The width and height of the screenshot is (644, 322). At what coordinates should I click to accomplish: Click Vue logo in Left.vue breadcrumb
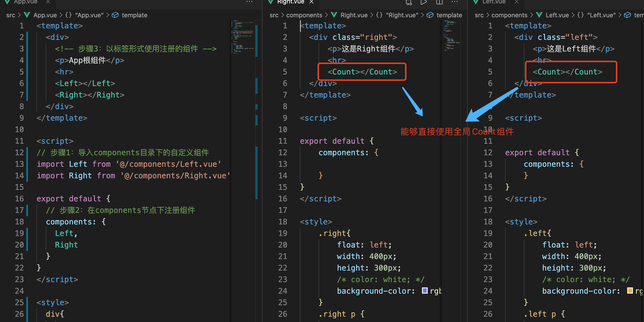click(x=539, y=15)
